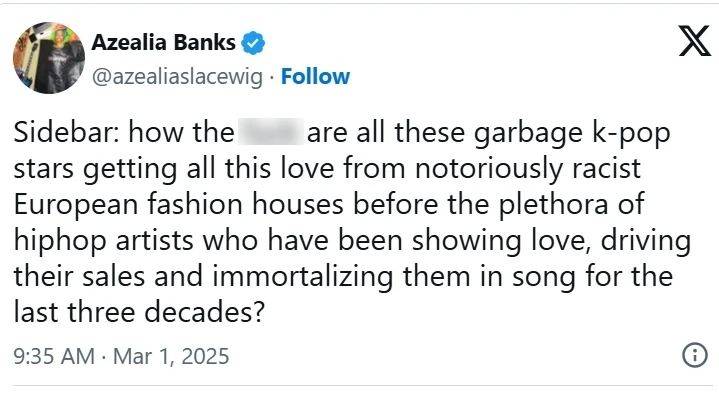Click the words "hiphop artists"

click(104, 242)
